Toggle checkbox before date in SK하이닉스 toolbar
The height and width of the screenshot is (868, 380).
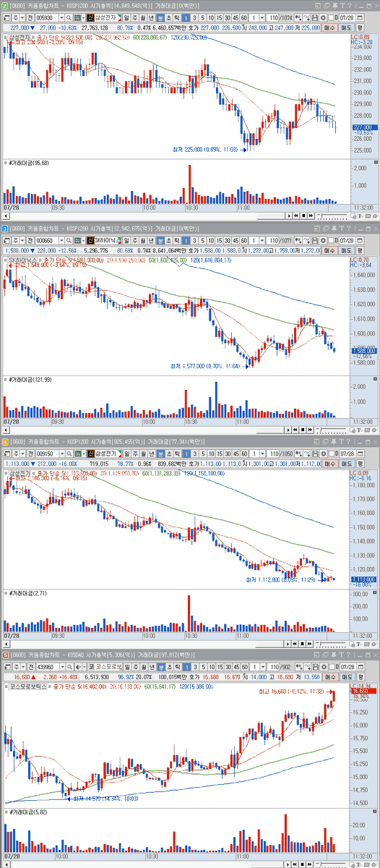pyautogui.click(x=331, y=240)
